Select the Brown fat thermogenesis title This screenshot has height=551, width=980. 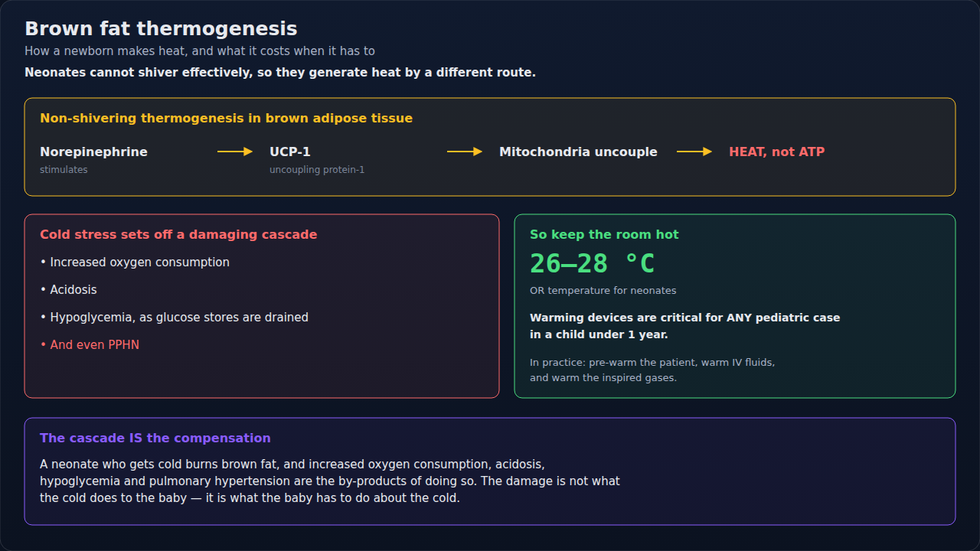pos(161,29)
